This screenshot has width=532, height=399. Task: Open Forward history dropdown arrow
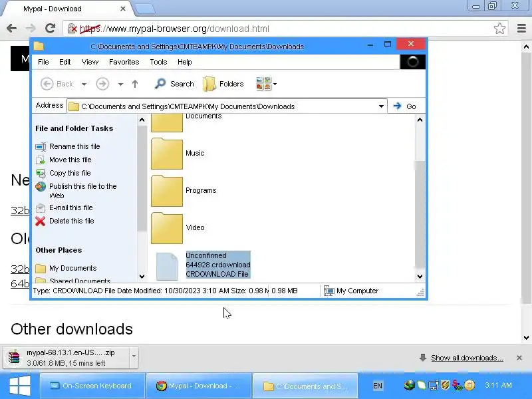120,84
